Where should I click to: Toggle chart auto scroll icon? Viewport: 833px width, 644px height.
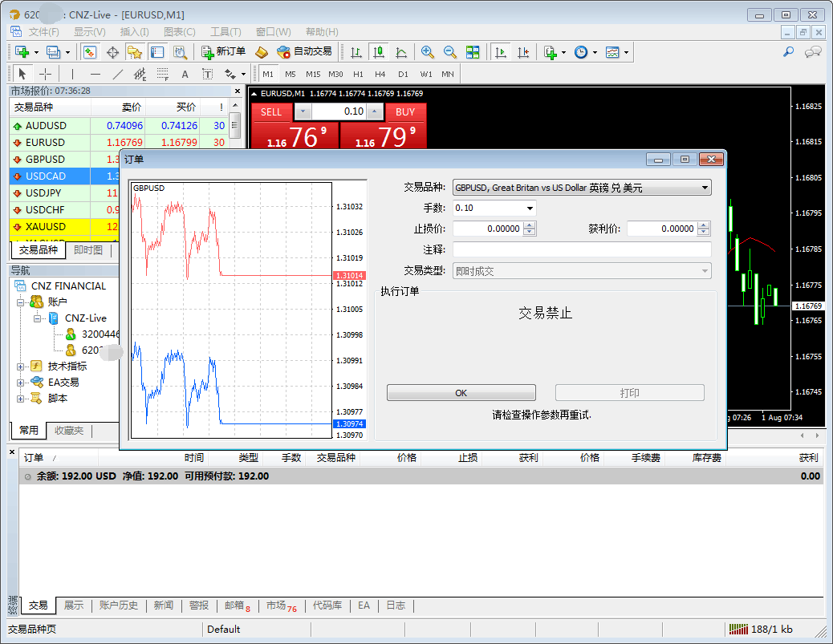click(501, 52)
